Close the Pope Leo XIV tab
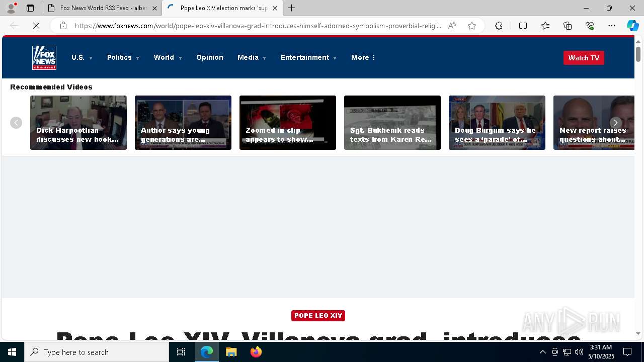Screen dimensions: 644x362 (275, 8)
